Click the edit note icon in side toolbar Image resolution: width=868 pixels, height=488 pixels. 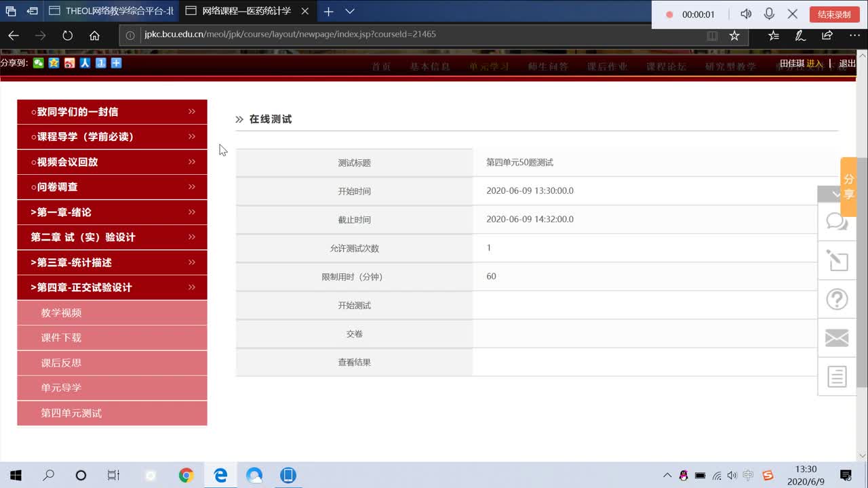coord(837,260)
